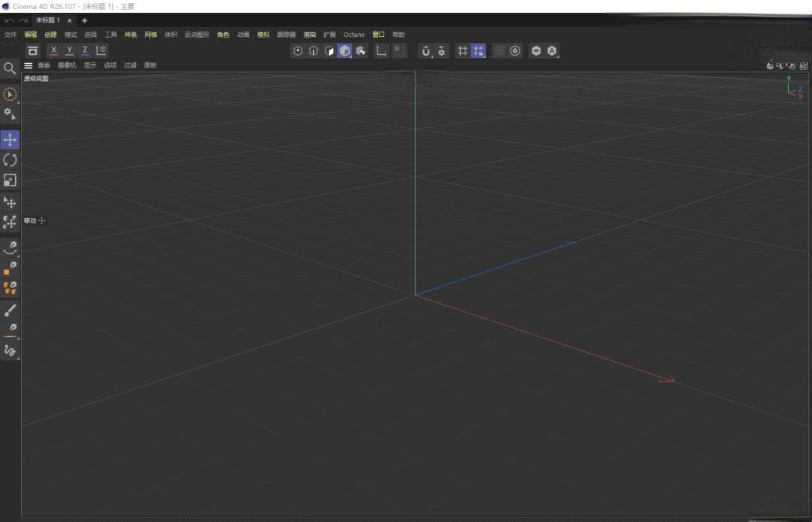Screen dimensions: 812x522
Task: Open the viewport 摄像机 menu
Action: [67, 65]
